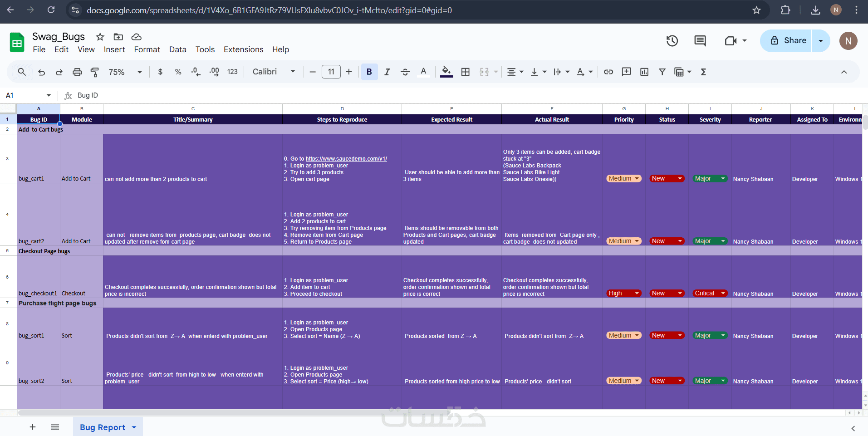This screenshot has width=868, height=436.
Task: Open the side panel arrow at bottom right
Action: pyautogui.click(x=853, y=428)
